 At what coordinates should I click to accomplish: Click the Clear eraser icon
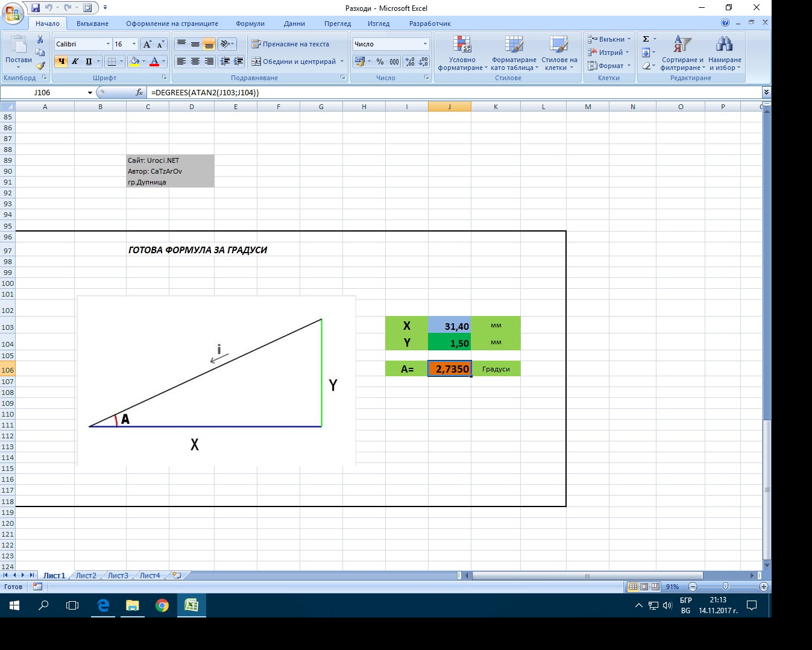click(646, 66)
